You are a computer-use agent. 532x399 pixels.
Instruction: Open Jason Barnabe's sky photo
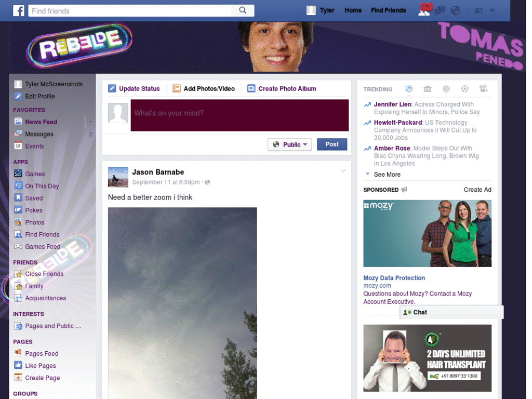(182, 303)
